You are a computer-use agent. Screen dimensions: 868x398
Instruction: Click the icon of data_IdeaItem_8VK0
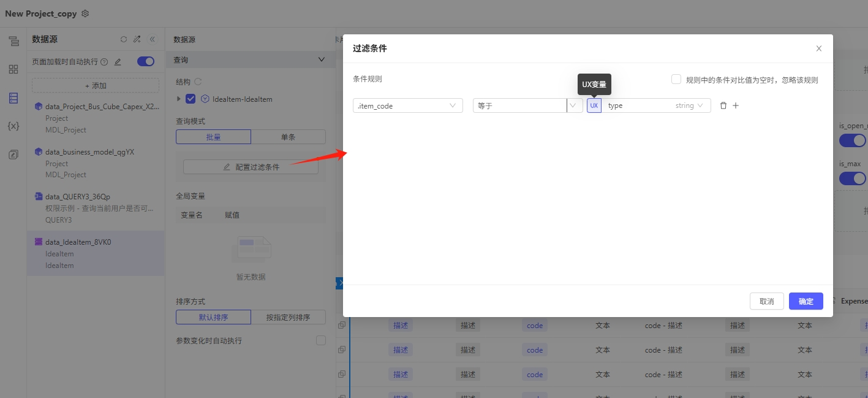pos(39,242)
